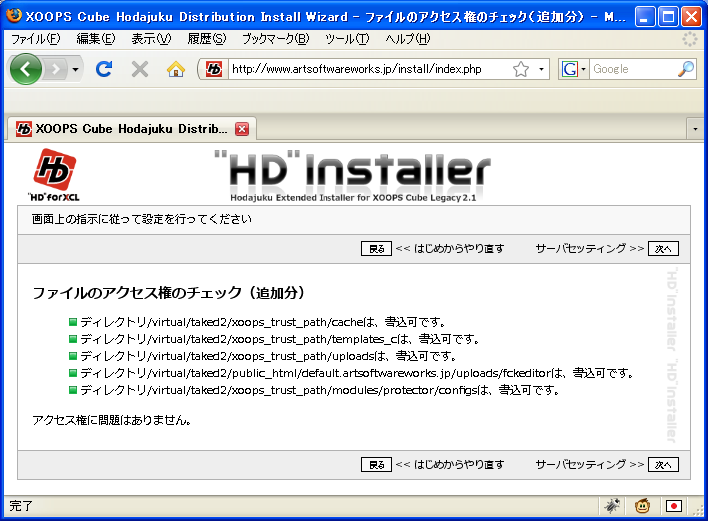Click the HD favicon on the tab
Image resolution: width=708 pixels, height=521 pixels.
pyautogui.click(x=23, y=129)
